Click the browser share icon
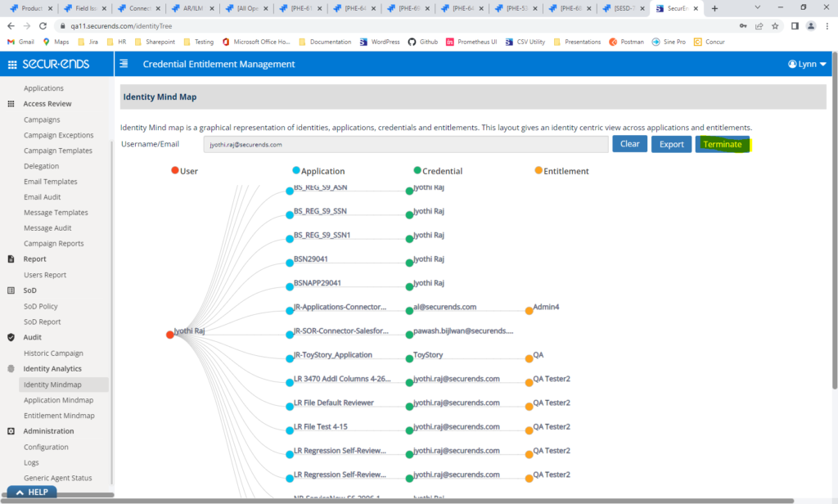This screenshot has width=838, height=504. tap(759, 25)
